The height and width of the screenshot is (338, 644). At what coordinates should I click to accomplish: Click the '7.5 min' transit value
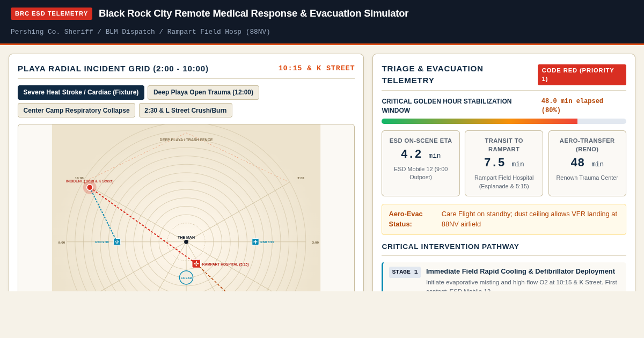tap(504, 163)
